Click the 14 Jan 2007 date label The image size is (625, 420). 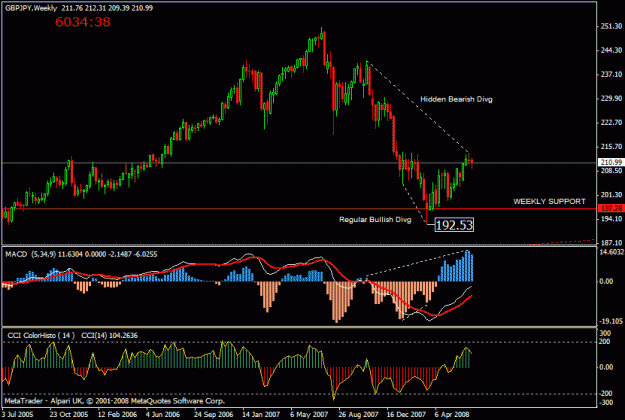click(x=261, y=414)
